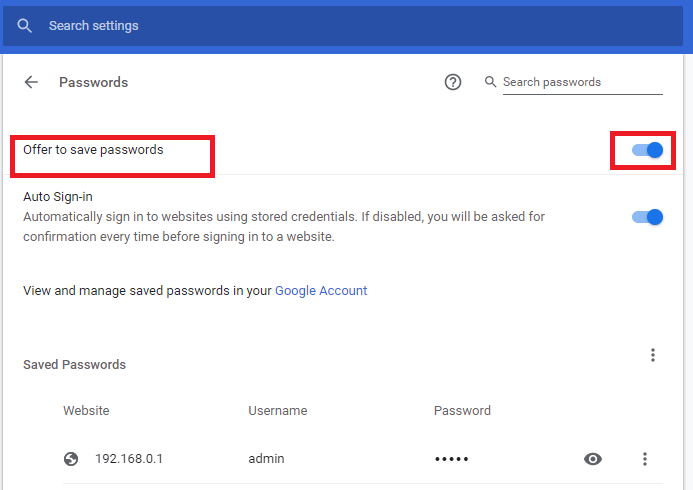This screenshot has height=490, width=693.
Task: Open the password help question mark icon
Action: click(453, 82)
